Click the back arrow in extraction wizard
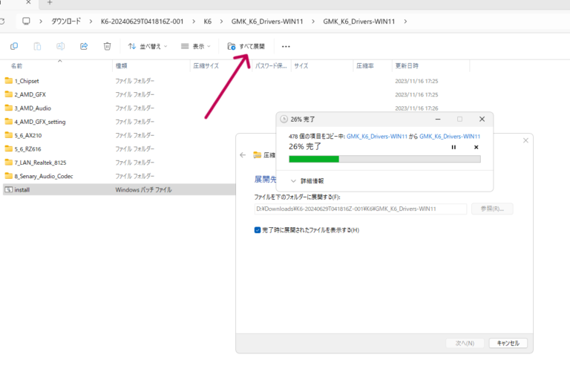The height and width of the screenshot is (392, 570). click(x=243, y=155)
